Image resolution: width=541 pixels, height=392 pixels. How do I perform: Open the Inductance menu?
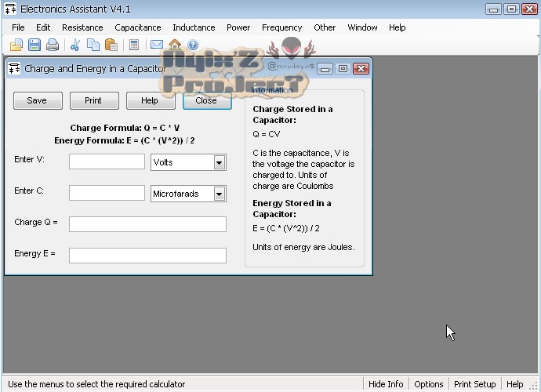pyautogui.click(x=194, y=27)
